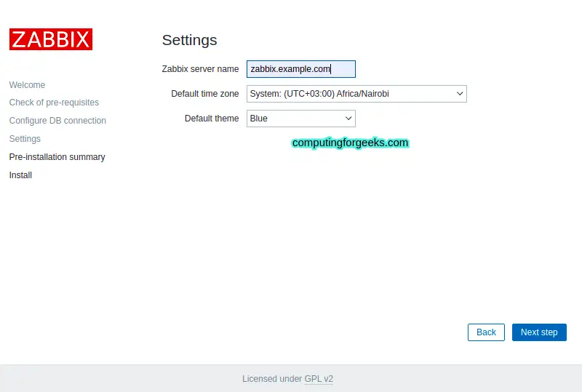Image resolution: width=582 pixels, height=392 pixels.
Task: Click the ZABBIX logo
Action: pyautogui.click(x=51, y=39)
